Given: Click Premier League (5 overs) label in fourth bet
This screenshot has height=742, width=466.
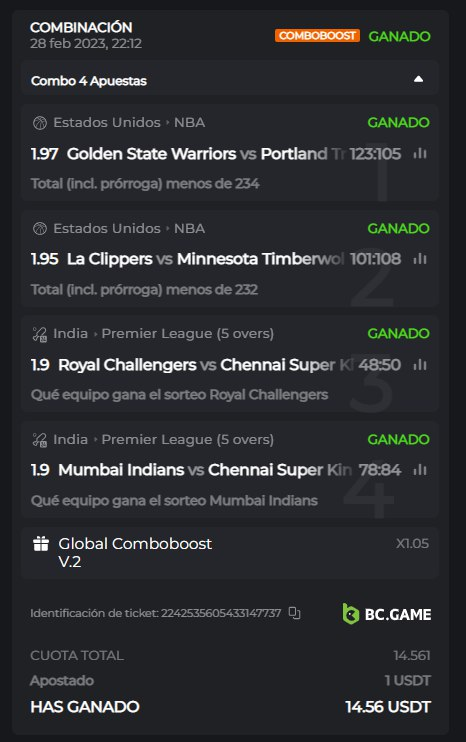Looking at the screenshot, I should point(187,440).
